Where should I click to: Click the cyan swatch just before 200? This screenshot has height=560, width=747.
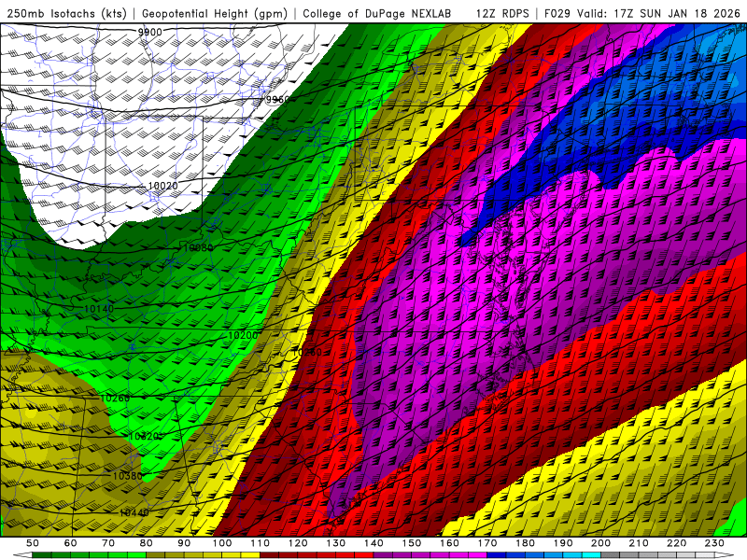(x=591, y=555)
